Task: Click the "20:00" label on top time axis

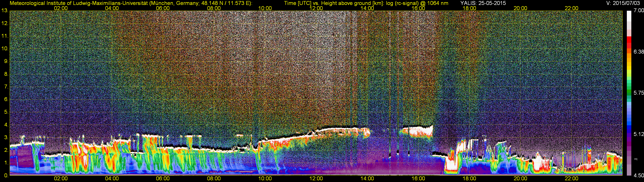Action: click(520, 8)
